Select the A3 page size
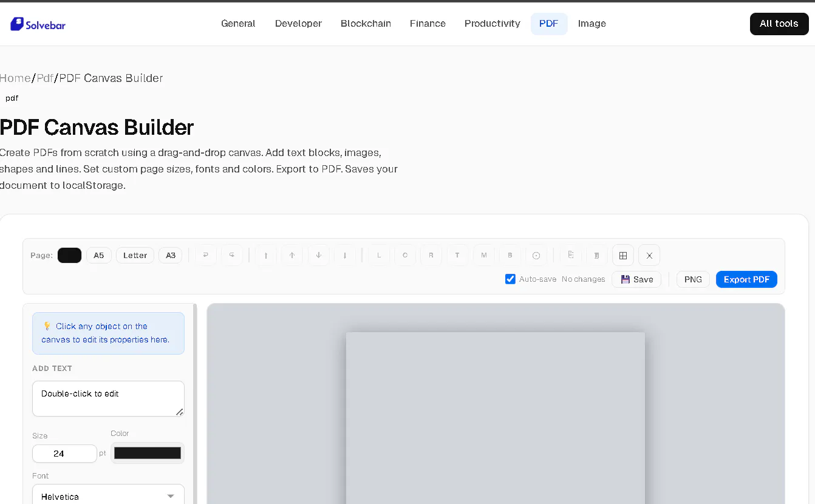Screen dimensions: 815x504 pos(171,255)
